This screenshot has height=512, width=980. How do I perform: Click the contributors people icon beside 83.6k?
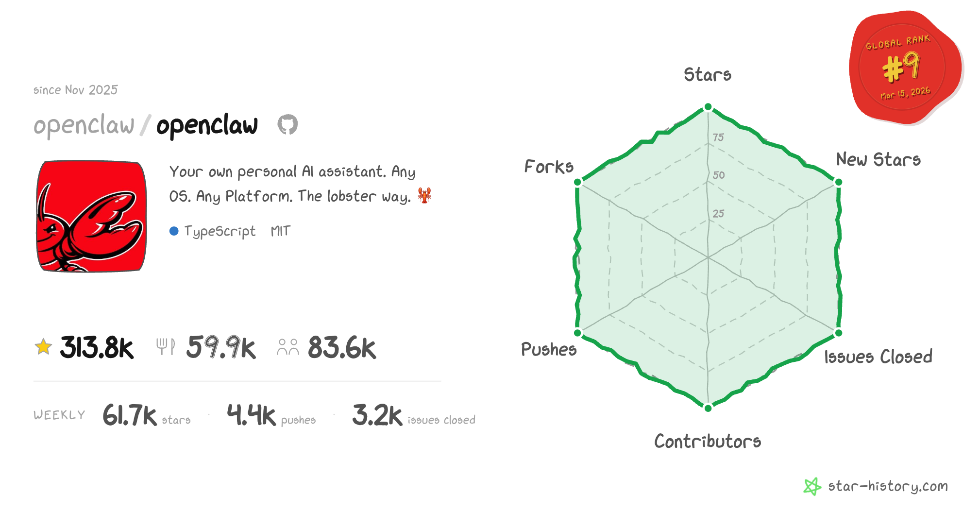287,347
